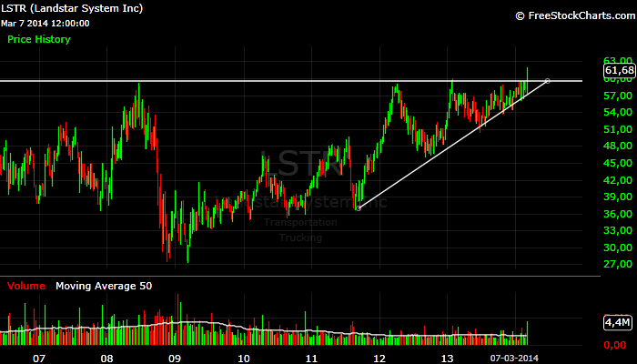Click the latest green volume bar
Viewport: 637px width, 364px height.
click(527, 333)
